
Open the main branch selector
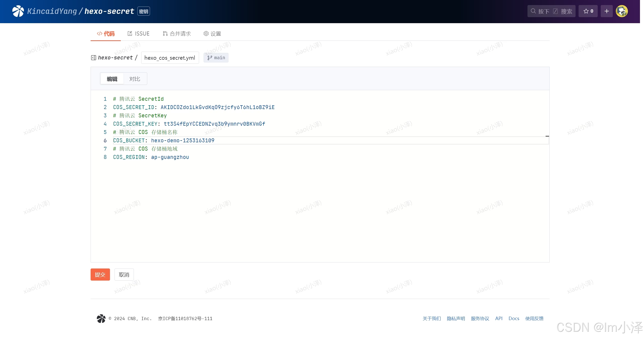[216, 58]
